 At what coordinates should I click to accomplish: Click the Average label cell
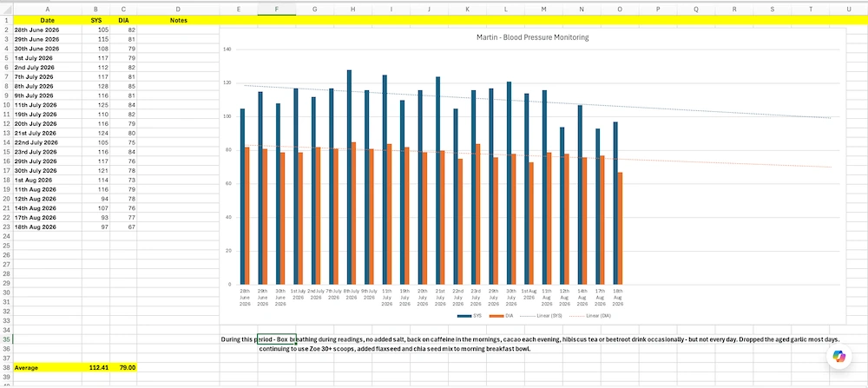point(47,367)
